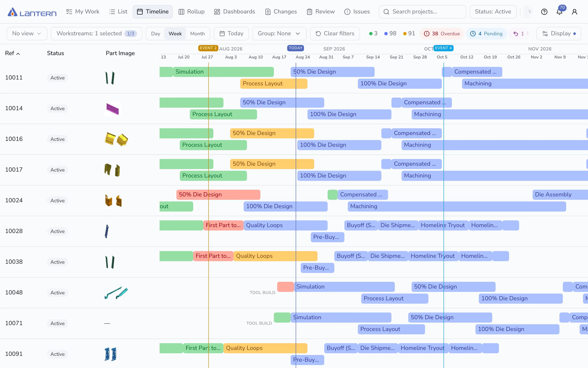The height and width of the screenshot is (368, 588).
Task: Click the EVENT 4 timeline marker
Action: click(x=444, y=48)
